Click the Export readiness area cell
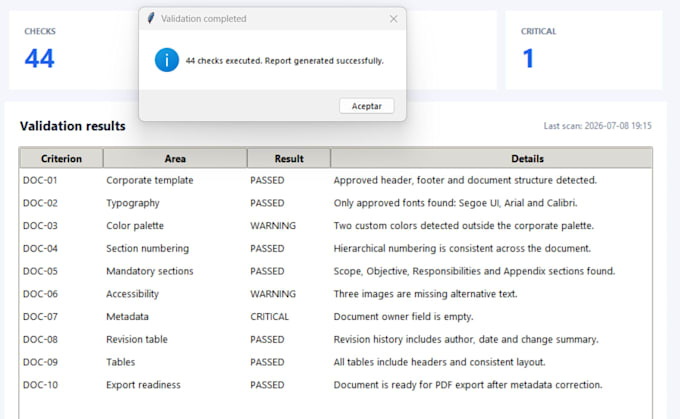Image resolution: width=680 pixels, height=419 pixels. click(143, 385)
